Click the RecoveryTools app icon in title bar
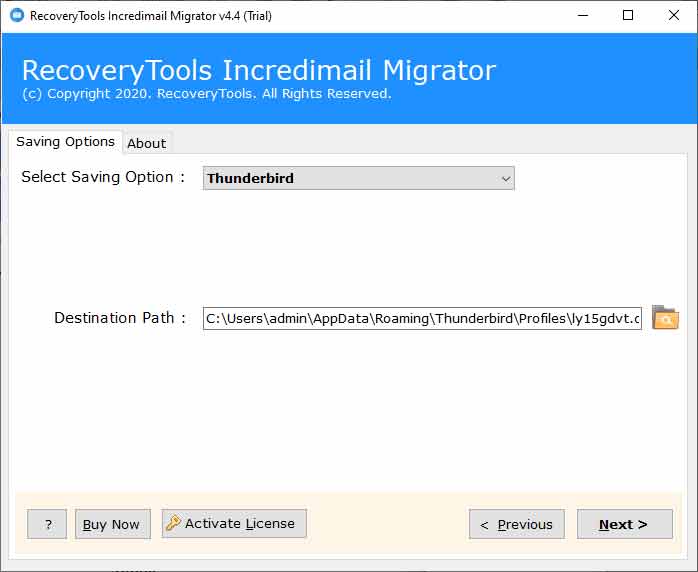Viewport: 698px width, 572px height. coord(16,16)
